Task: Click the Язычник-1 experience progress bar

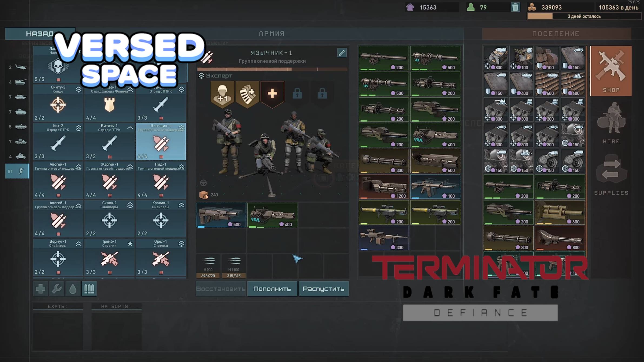Action: coord(272,70)
